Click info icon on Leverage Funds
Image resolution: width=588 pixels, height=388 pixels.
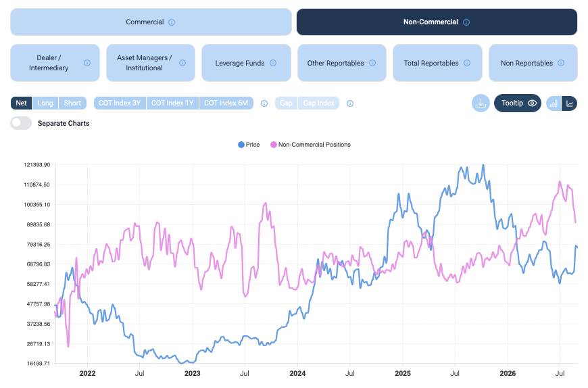pyautogui.click(x=273, y=63)
